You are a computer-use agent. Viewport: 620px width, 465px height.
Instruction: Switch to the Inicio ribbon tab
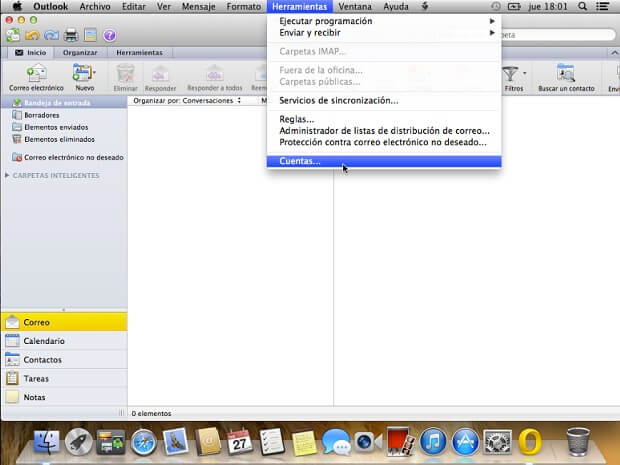coord(30,53)
